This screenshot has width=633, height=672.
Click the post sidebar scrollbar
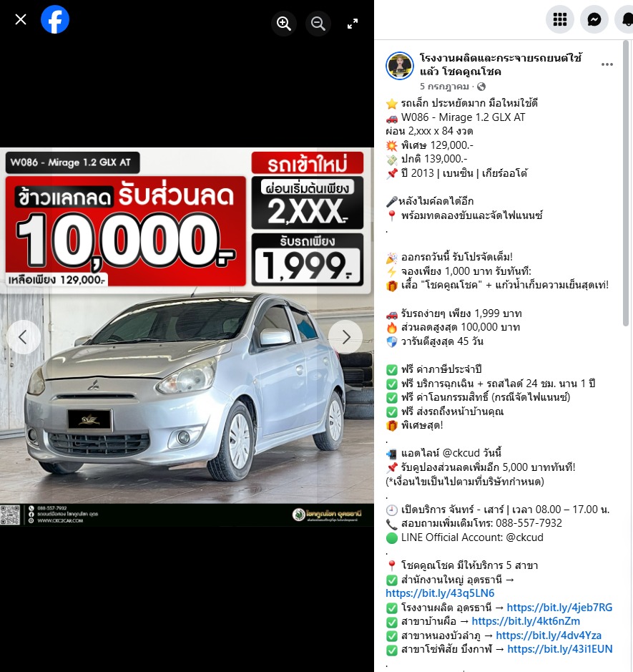(626, 183)
